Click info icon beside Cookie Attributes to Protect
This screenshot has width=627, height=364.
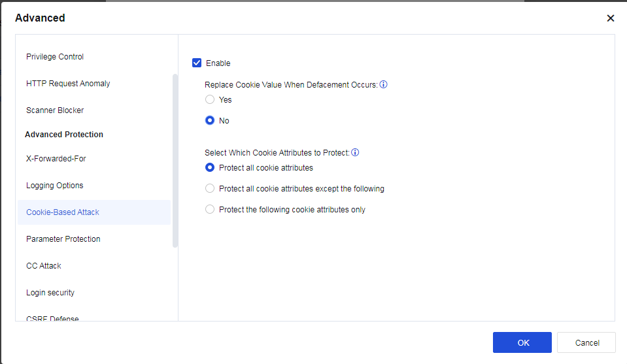(x=355, y=153)
